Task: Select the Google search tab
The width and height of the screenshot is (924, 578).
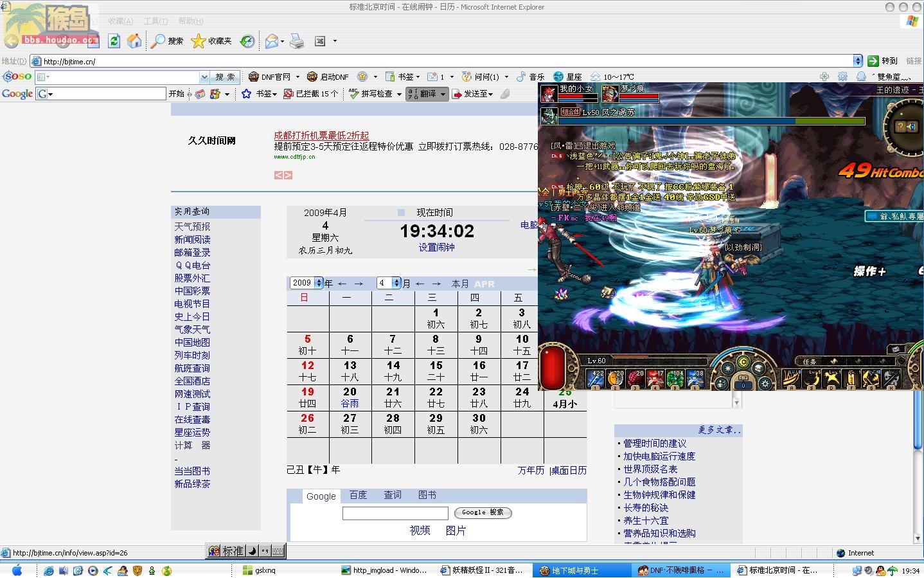Action: point(321,496)
